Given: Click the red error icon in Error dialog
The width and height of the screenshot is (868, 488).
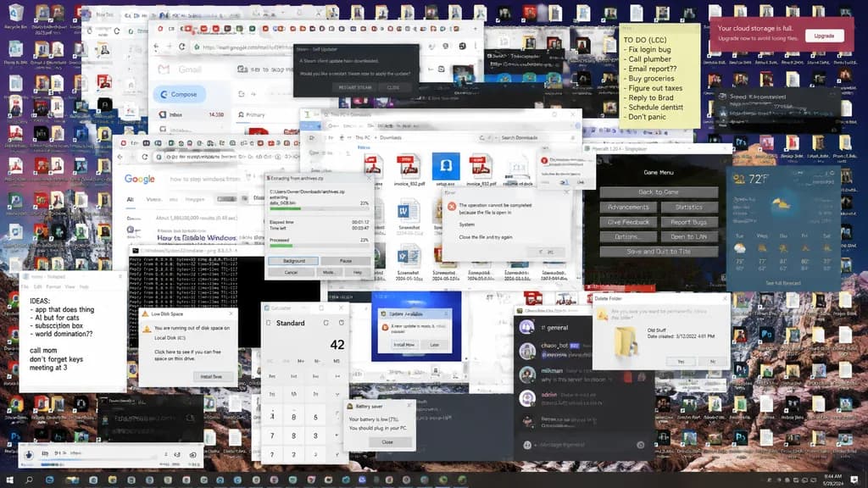Looking at the screenshot, I should [452, 207].
